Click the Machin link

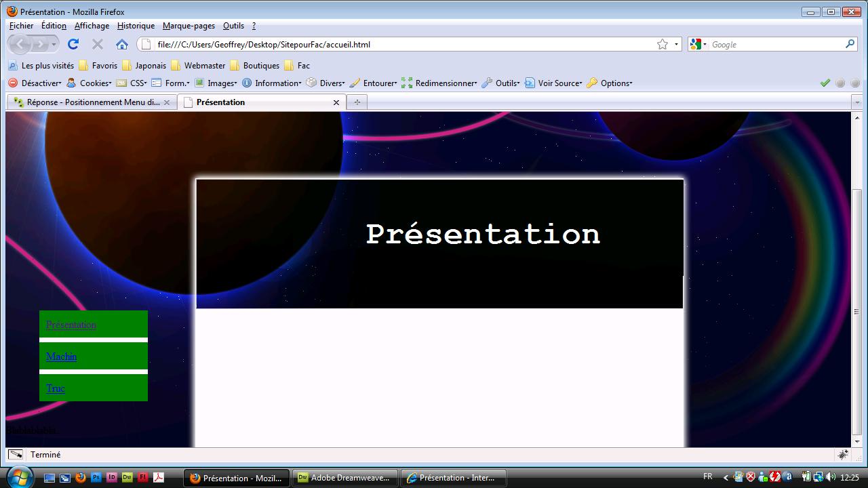(x=61, y=357)
